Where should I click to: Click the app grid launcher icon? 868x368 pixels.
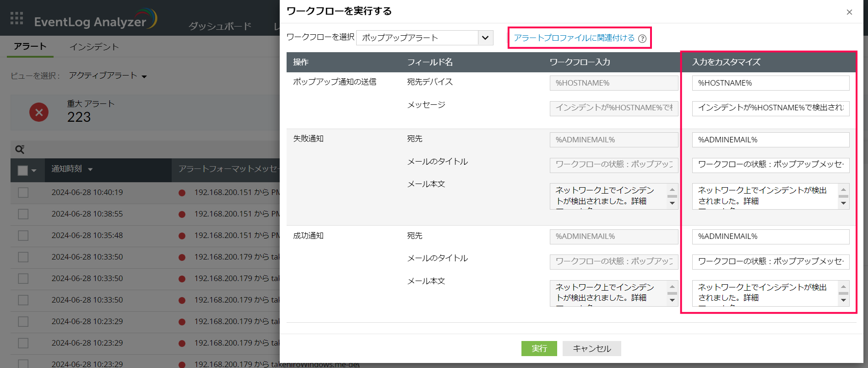pyautogui.click(x=16, y=18)
